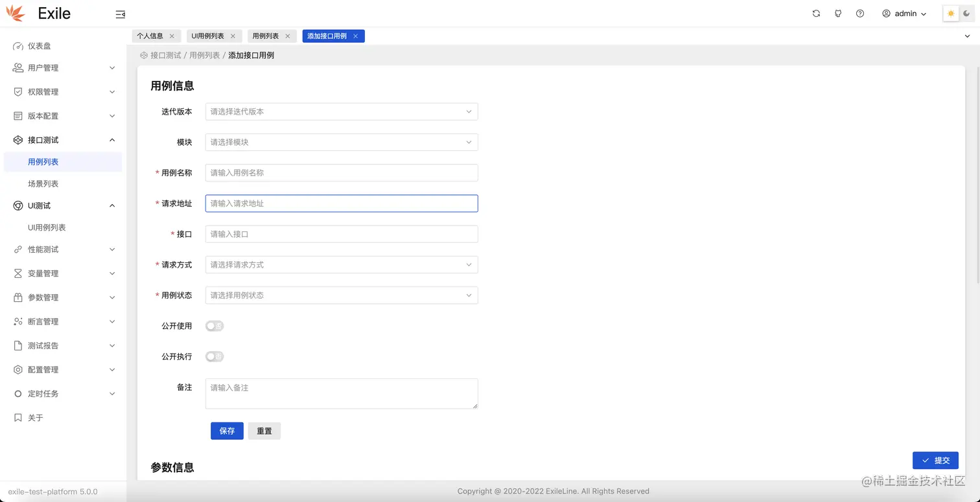Click the 断言管理 icon
Viewport: 980px width, 502px height.
pyautogui.click(x=18, y=321)
